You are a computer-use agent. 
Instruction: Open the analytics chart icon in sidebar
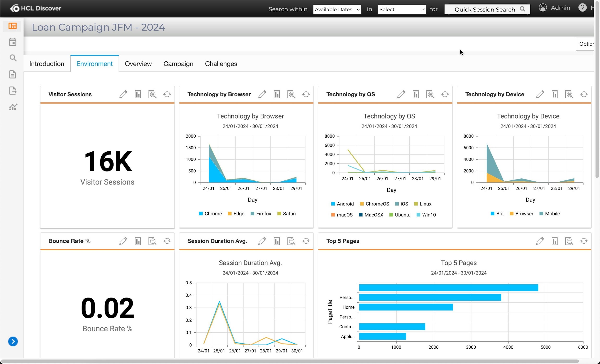point(13,107)
